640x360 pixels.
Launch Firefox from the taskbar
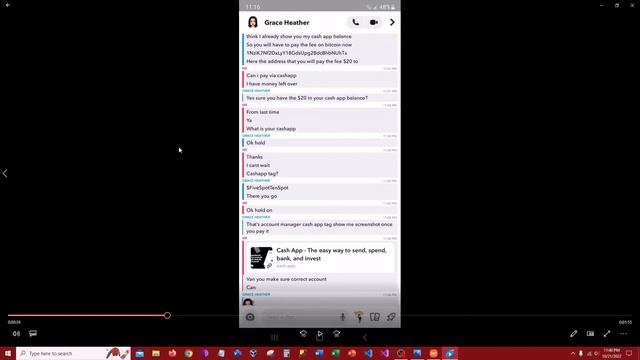click(172, 353)
